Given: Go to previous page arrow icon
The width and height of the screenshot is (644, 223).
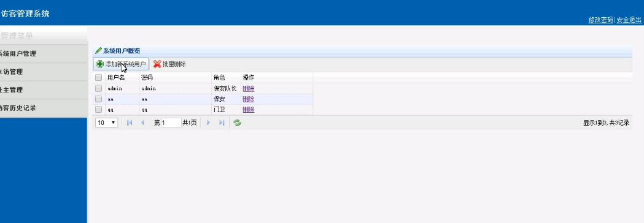Looking at the screenshot, I should [x=142, y=123].
